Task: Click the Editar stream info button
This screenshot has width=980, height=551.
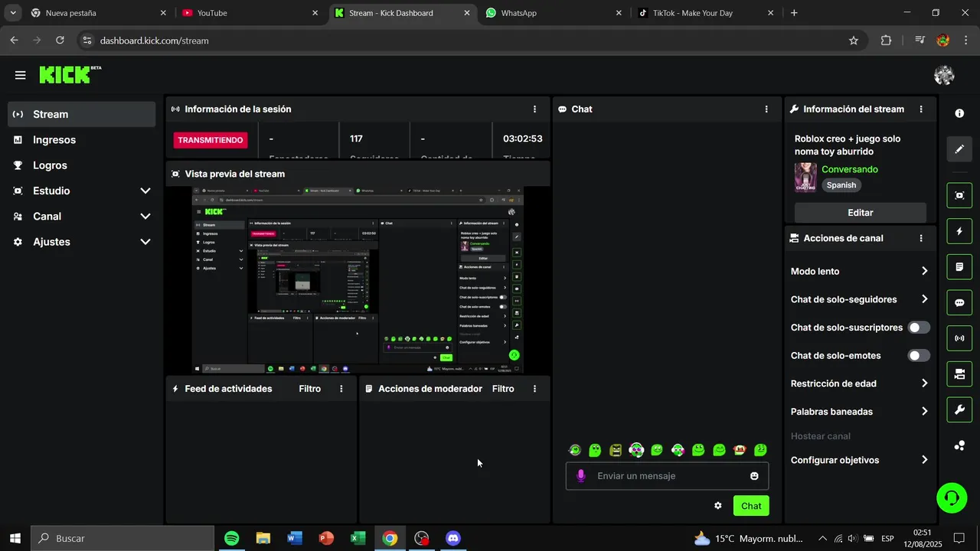Action: [x=860, y=213]
